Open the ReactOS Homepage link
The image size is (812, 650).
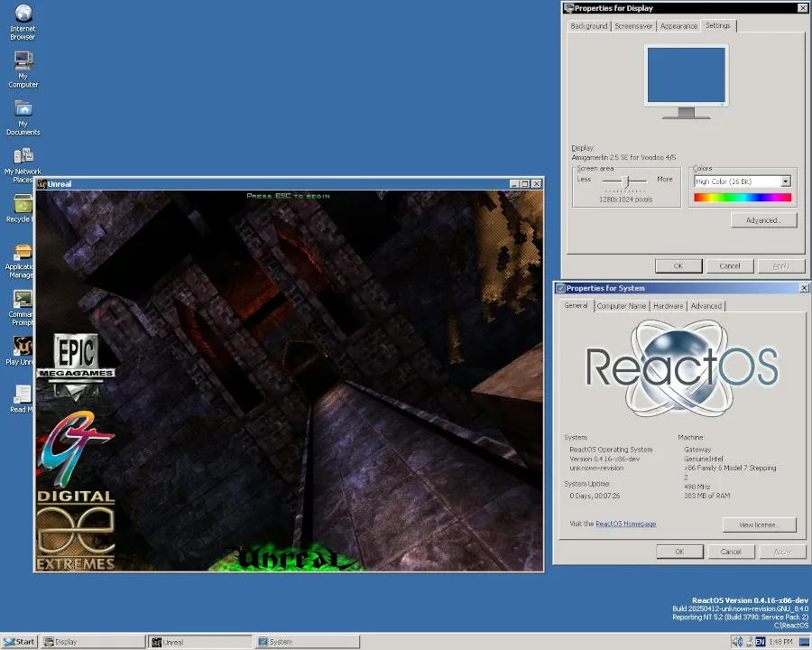(626, 524)
